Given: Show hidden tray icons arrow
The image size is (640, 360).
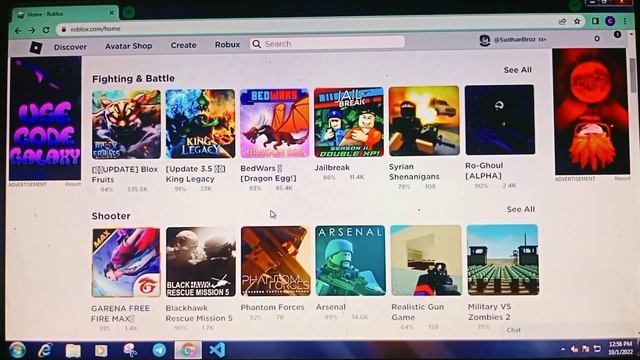Looking at the screenshot, I should [x=563, y=349].
